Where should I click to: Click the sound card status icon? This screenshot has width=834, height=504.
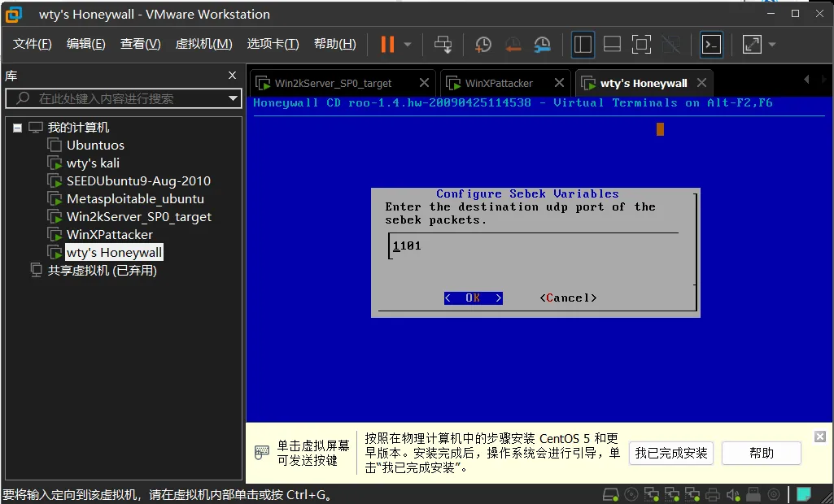pos(733,494)
